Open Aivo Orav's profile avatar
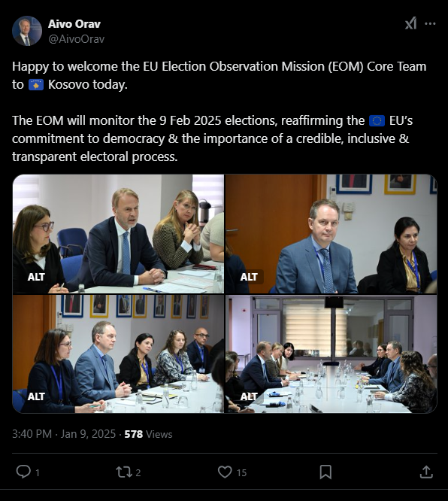Viewport: 448px width, 501px height. [27, 31]
